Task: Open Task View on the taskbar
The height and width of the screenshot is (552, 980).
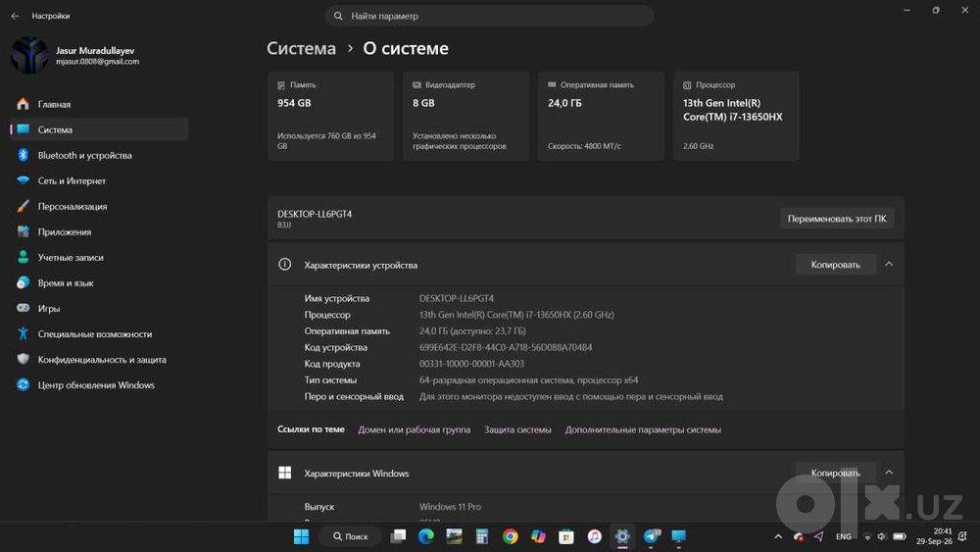Action: coord(398,536)
